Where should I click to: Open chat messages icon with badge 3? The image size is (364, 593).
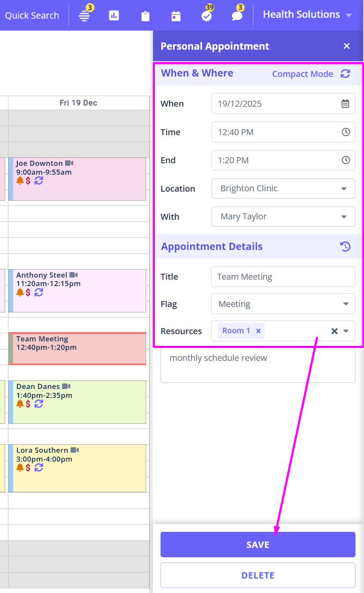click(237, 16)
